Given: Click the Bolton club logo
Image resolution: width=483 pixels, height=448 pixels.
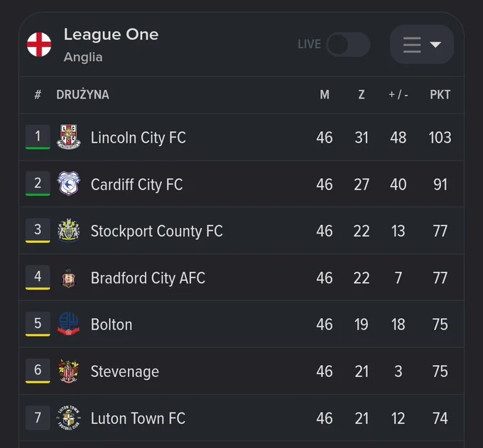Looking at the screenshot, I should 69,324.
